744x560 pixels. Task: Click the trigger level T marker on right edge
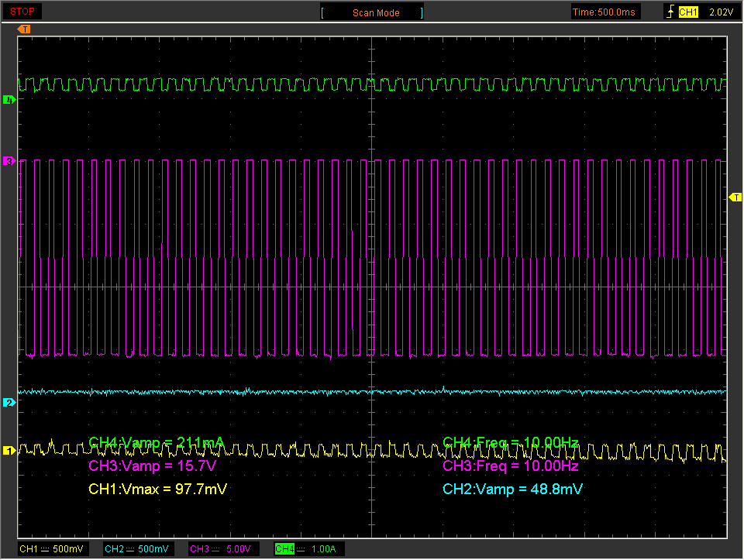pyautogui.click(x=735, y=198)
